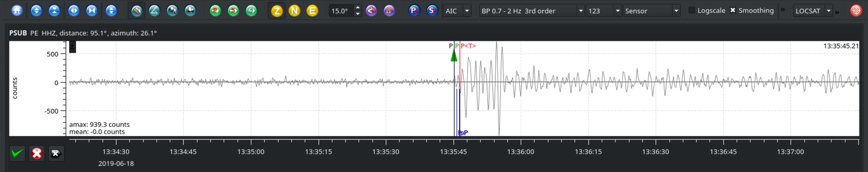This screenshot has width=868, height=172.
Task: Click the horizontal inward arrows zoom icon
Action: (x=92, y=11)
